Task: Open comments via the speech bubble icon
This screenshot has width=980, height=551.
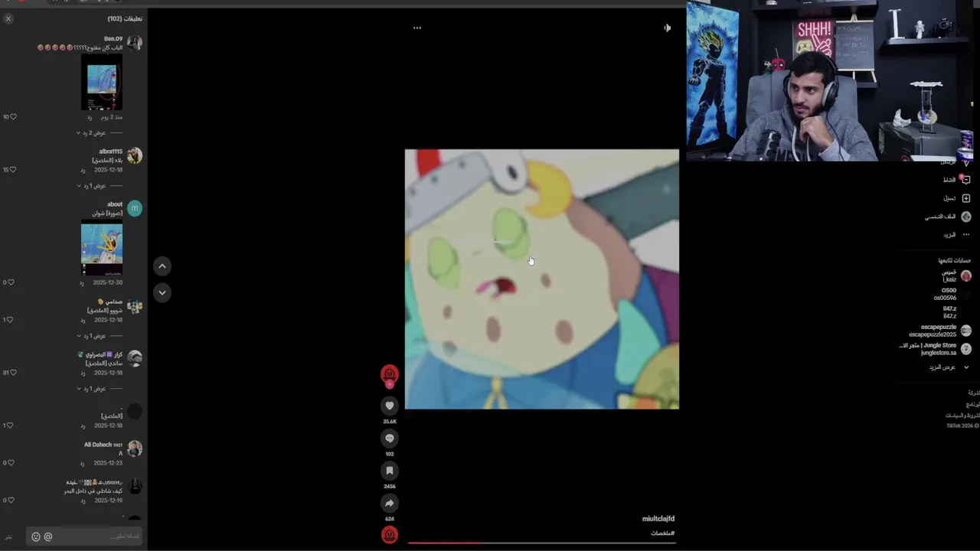Action: (x=390, y=439)
